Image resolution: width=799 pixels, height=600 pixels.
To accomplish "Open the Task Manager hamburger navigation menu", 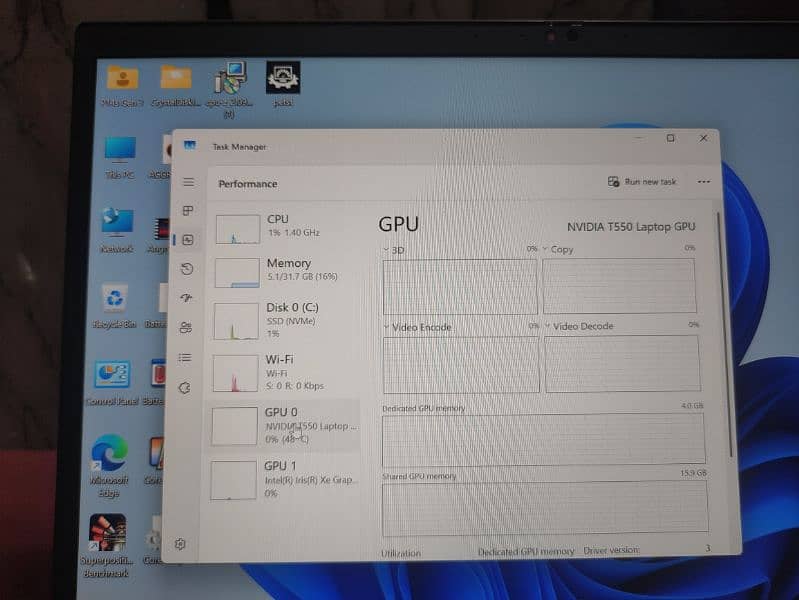I will click(189, 182).
